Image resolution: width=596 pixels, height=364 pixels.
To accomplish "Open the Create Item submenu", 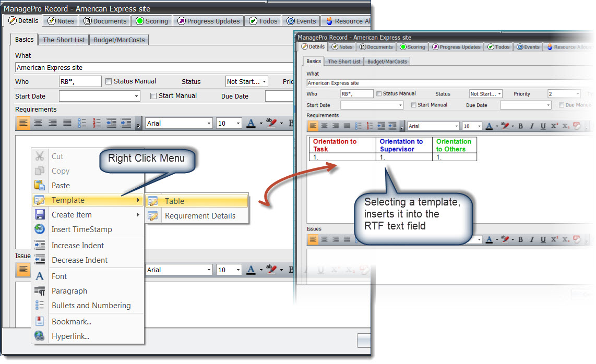I will coord(88,215).
